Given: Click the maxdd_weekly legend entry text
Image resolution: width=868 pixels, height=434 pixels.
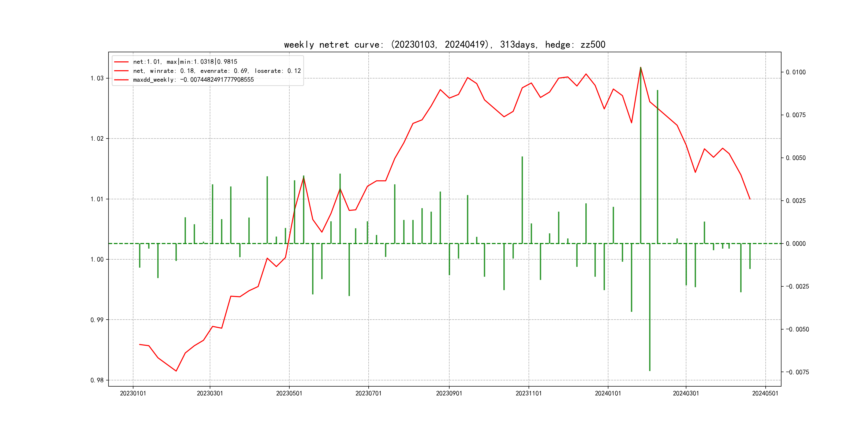Looking at the screenshot, I should click(x=193, y=80).
